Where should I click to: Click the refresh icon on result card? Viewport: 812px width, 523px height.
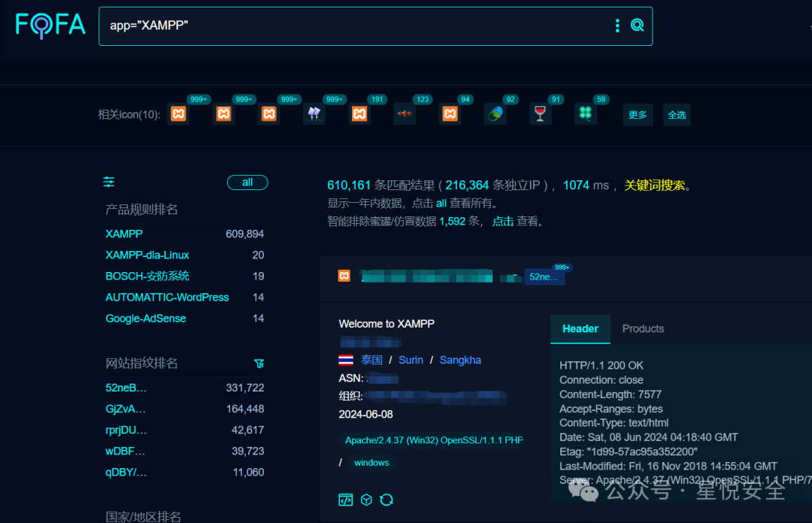pos(386,500)
